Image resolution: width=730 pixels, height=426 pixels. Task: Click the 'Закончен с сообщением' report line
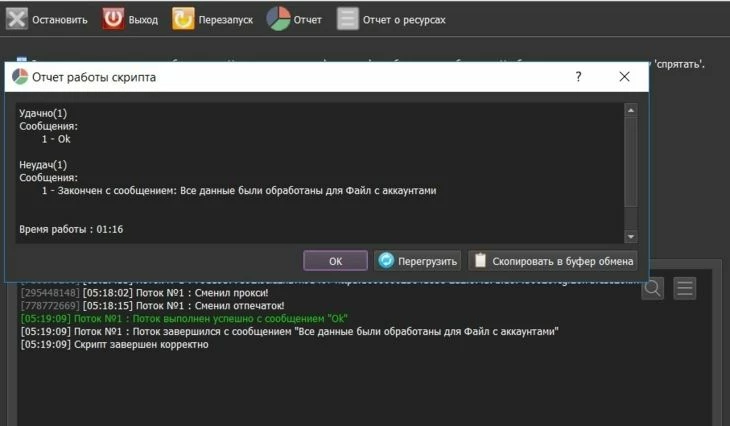point(239,190)
